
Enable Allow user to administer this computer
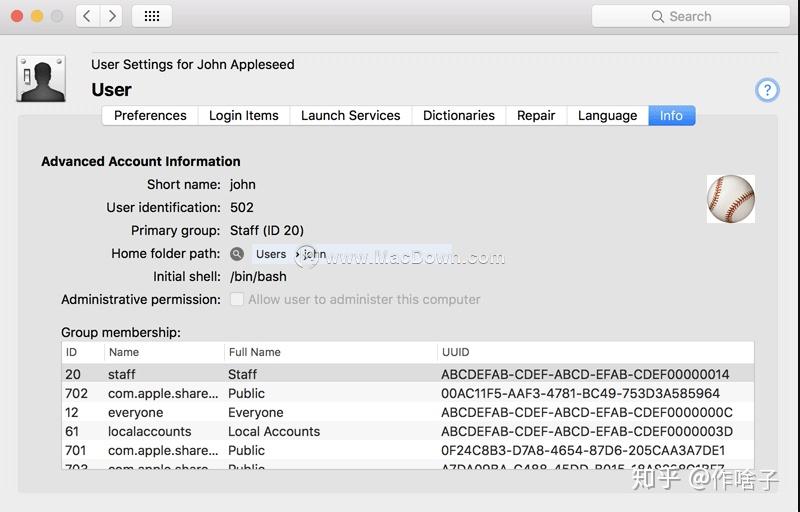coord(237,299)
